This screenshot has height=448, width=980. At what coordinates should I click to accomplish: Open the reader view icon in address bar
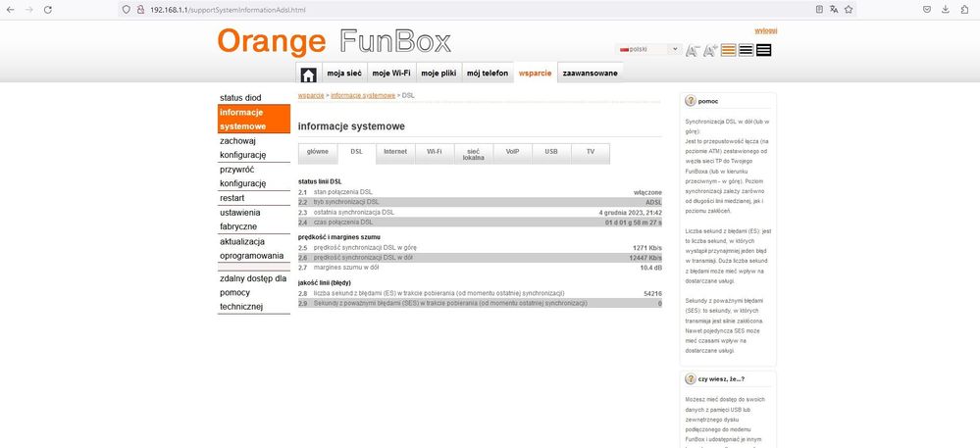[819, 10]
